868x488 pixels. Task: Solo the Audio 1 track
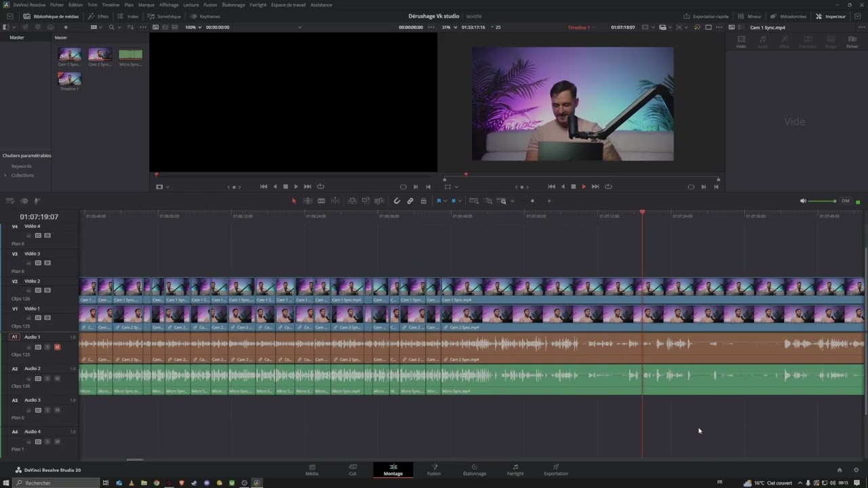coord(47,347)
